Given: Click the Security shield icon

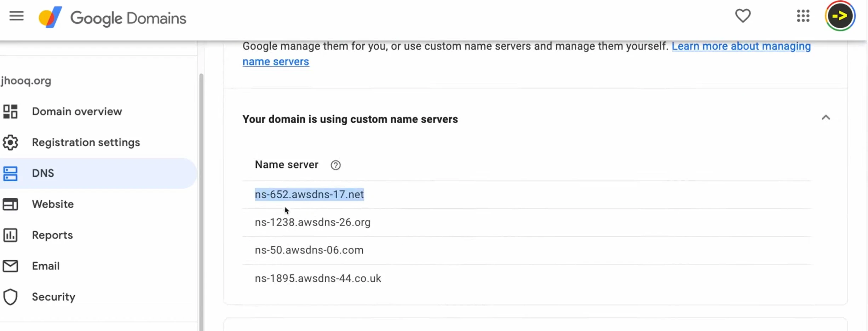Looking at the screenshot, I should (10, 297).
